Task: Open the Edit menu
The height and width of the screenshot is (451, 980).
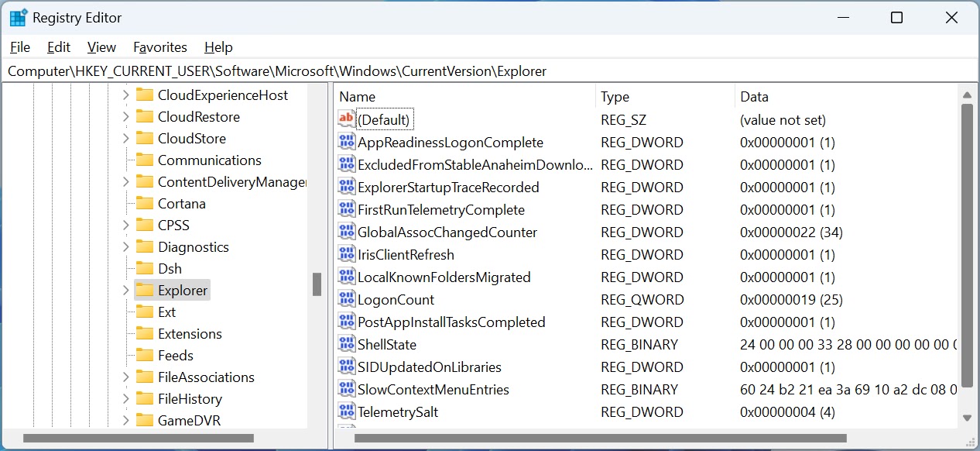Action: coord(59,47)
